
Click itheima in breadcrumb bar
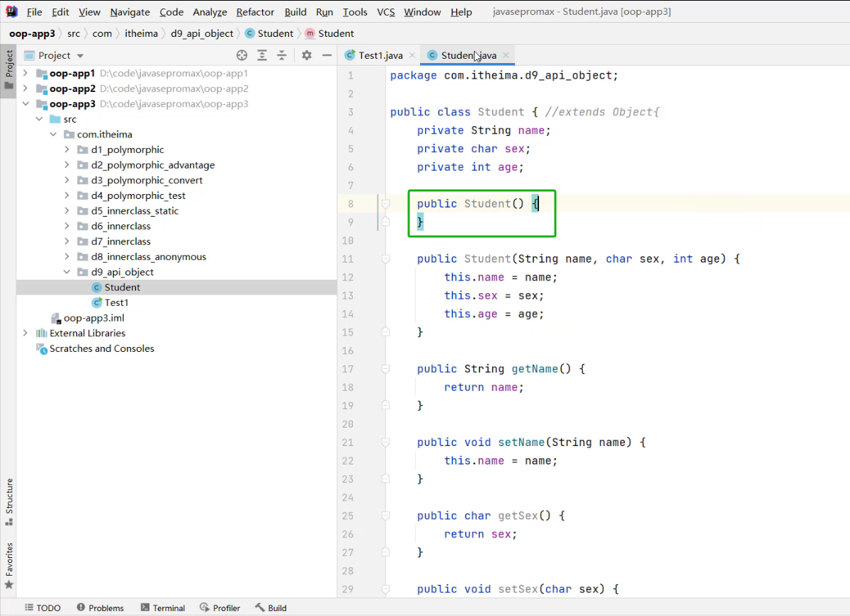pyautogui.click(x=141, y=33)
